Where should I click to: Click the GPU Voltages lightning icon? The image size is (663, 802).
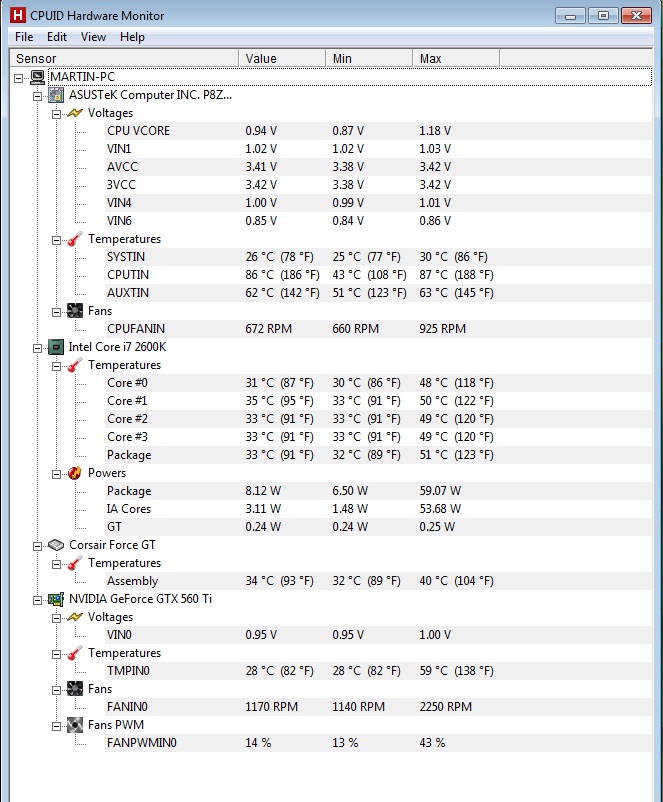coord(75,617)
